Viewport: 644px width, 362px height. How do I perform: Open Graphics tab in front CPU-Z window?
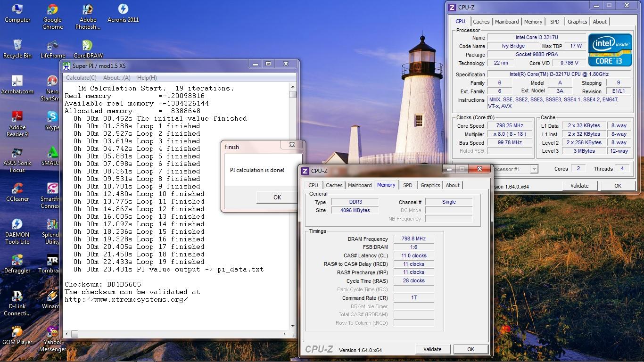(x=430, y=185)
